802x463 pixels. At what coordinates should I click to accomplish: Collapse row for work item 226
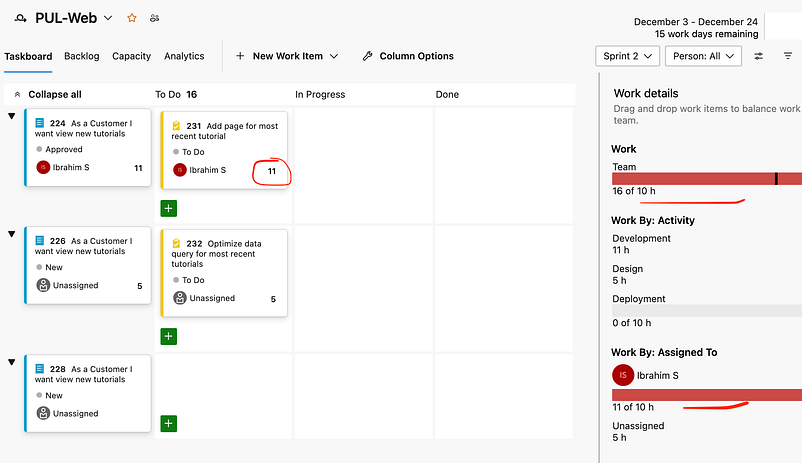click(x=12, y=234)
